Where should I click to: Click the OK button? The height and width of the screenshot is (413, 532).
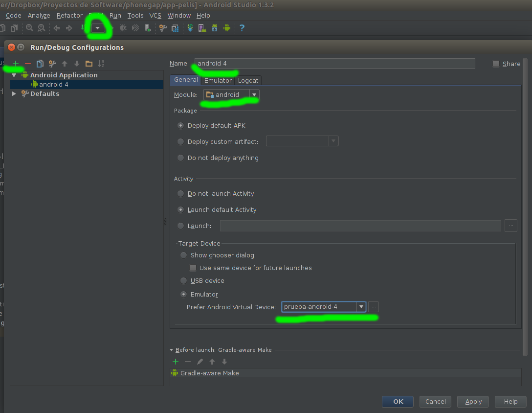pyautogui.click(x=398, y=401)
